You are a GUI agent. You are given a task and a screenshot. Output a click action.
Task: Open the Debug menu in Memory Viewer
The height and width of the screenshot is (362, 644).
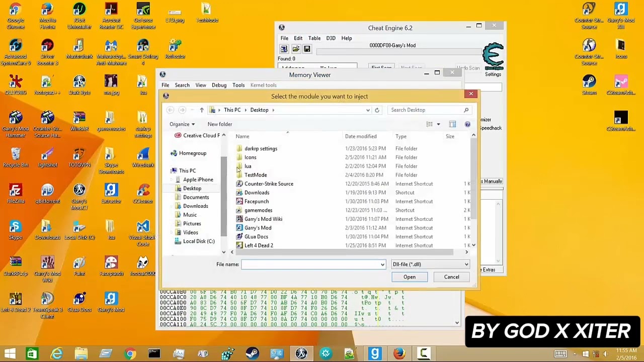coord(219,85)
